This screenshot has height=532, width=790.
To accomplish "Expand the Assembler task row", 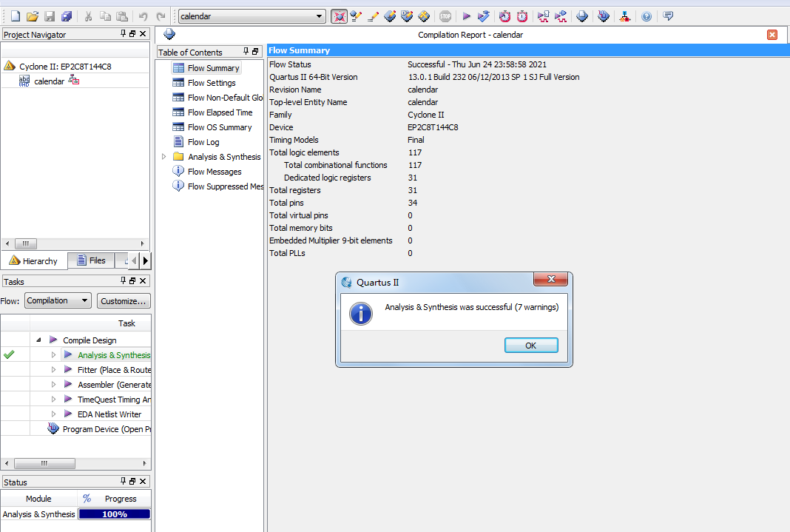I will click(x=53, y=385).
